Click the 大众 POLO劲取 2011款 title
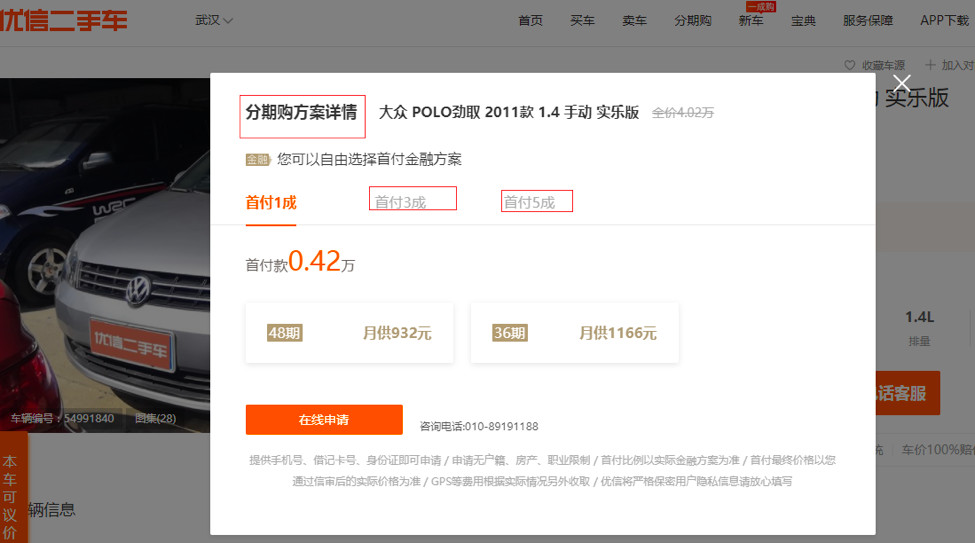This screenshot has width=975, height=543. tap(509, 112)
